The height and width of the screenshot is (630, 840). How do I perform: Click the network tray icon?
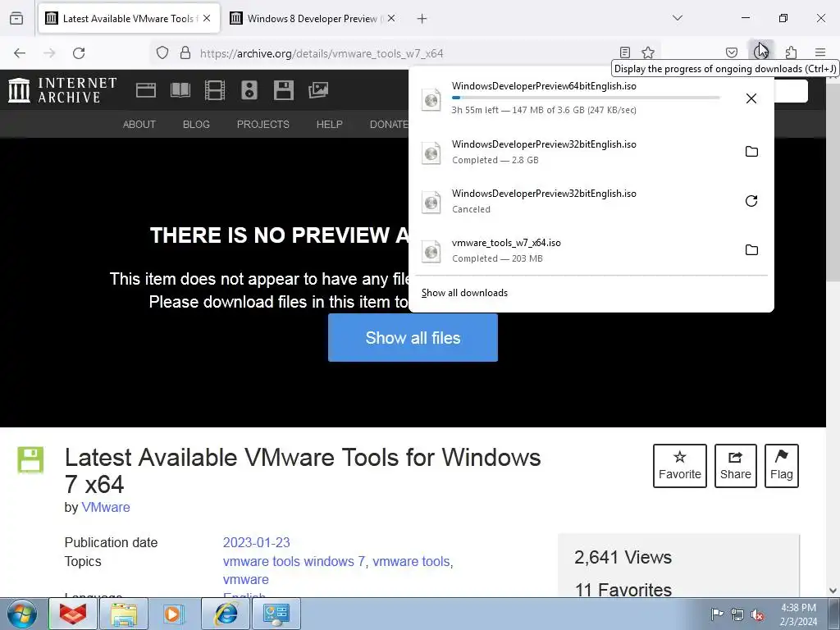pos(737,614)
